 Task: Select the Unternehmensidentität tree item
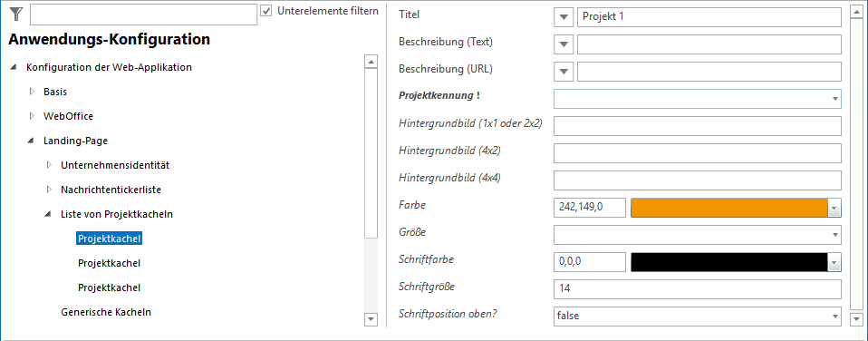(x=115, y=165)
